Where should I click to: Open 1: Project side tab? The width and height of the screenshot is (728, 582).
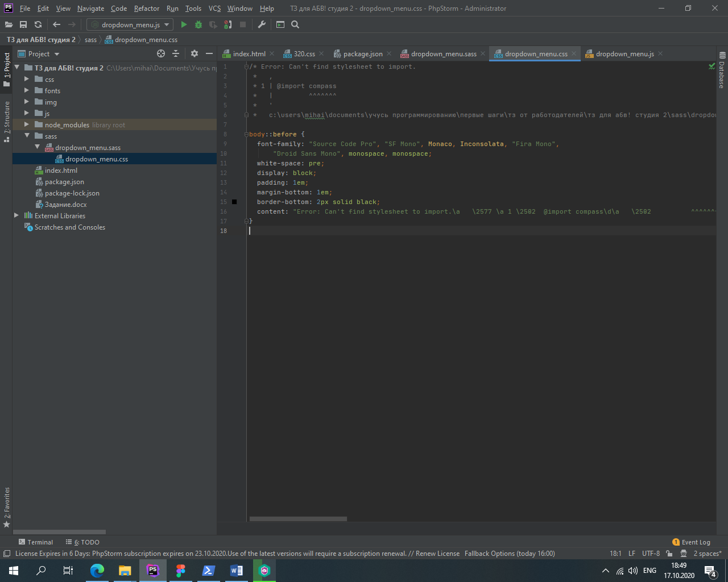tap(6, 70)
